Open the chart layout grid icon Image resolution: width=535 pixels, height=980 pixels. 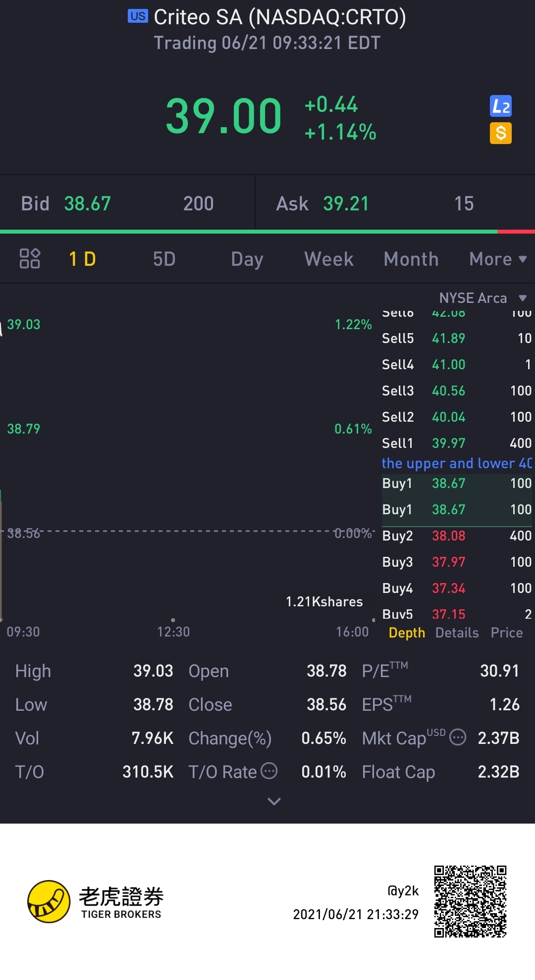(x=30, y=258)
